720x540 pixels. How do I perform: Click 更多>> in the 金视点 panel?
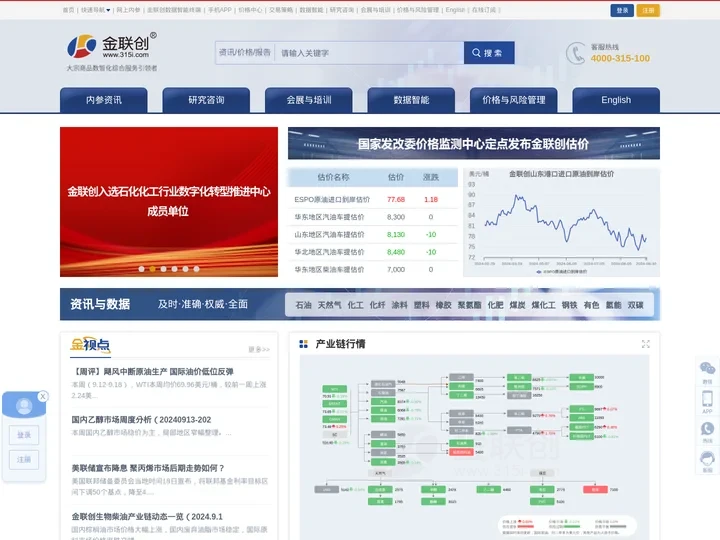[x=259, y=349]
